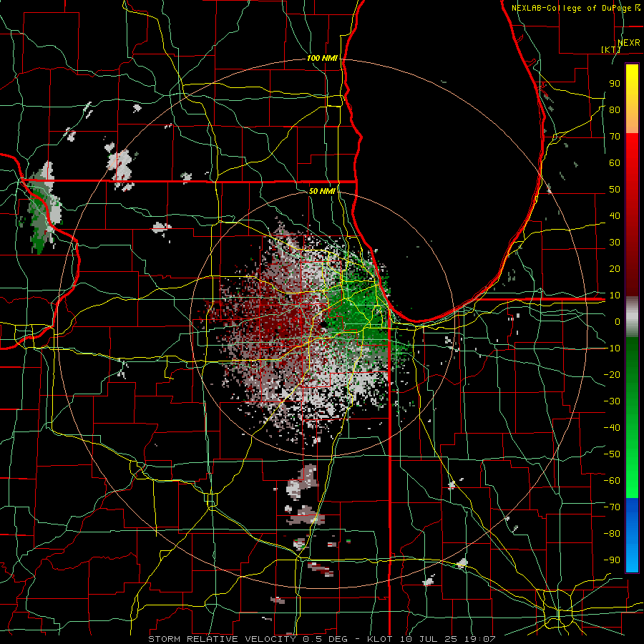This screenshot has width=644, height=644.
Task: Click the 50 value on velocity scale
Action: pyautogui.click(x=615, y=190)
